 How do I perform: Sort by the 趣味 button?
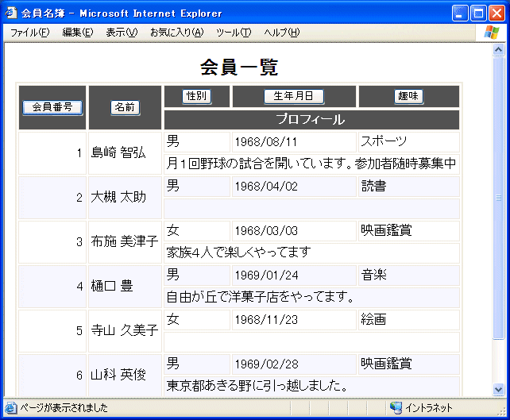point(408,96)
